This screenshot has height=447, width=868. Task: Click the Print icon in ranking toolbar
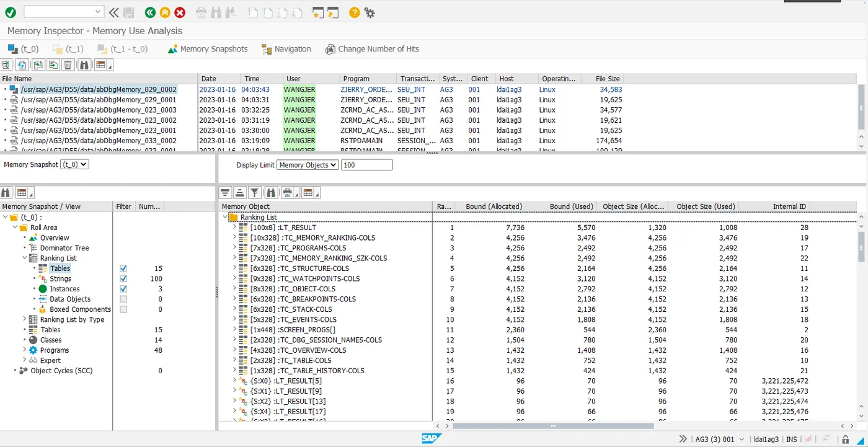pos(288,193)
